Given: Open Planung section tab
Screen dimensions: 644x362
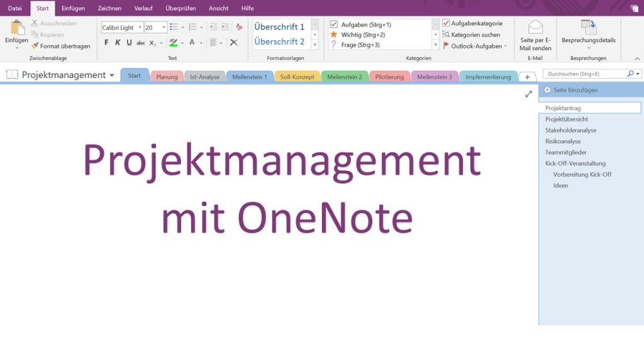Looking at the screenshot, I should point(167,77).
